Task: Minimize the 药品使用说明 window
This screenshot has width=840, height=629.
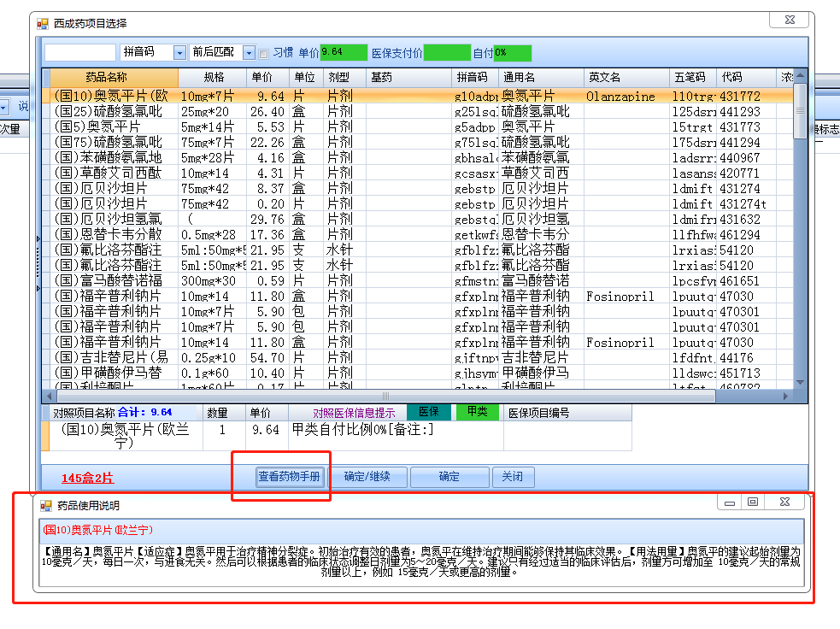Action: tap(729, 503)
